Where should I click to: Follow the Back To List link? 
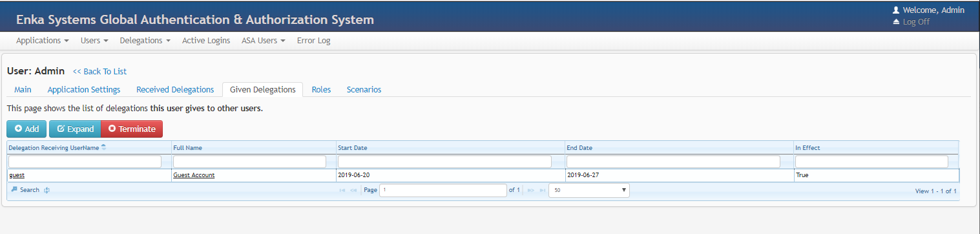click(99, 71)
